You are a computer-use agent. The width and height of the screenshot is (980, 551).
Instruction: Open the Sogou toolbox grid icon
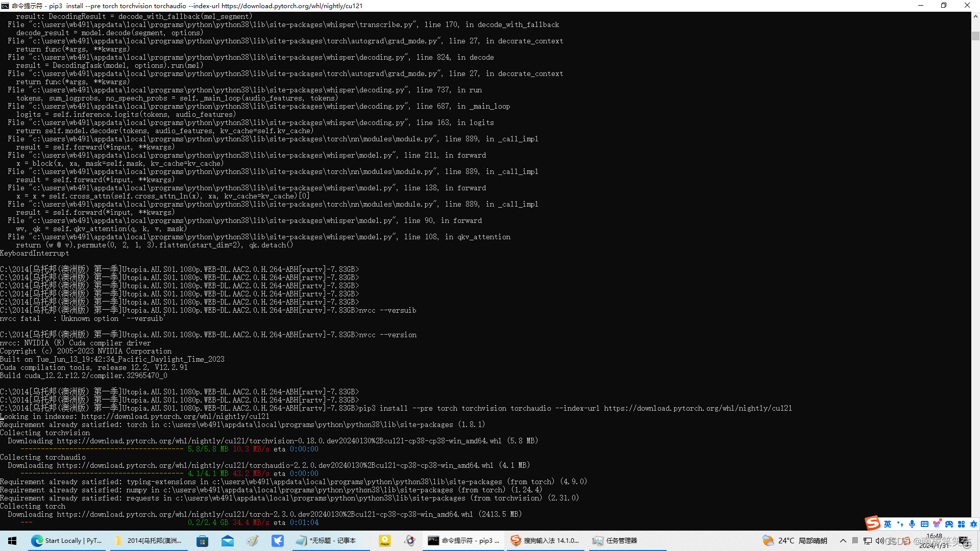[961, 524]
